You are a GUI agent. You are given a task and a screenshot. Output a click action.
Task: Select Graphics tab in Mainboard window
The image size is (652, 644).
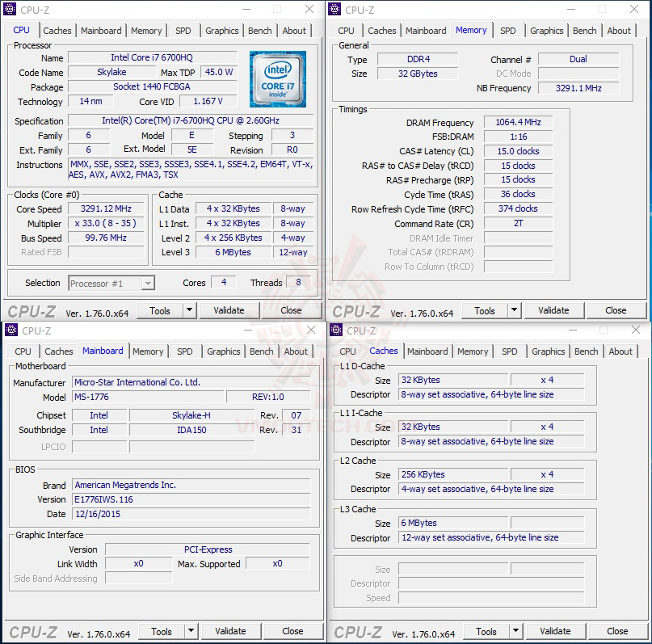(x=224, y=351)
